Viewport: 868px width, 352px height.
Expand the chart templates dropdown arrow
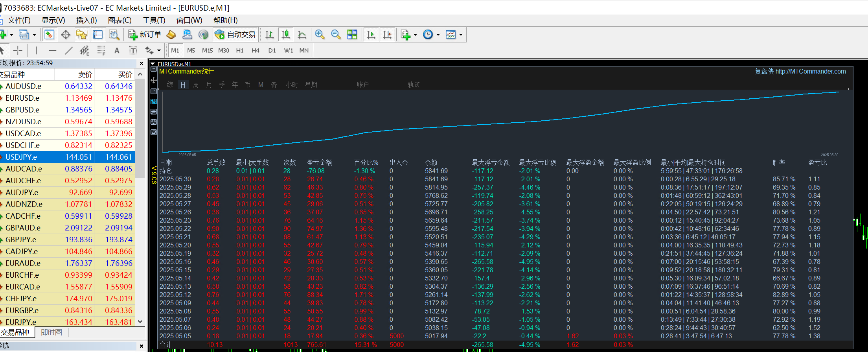[461, 35]
